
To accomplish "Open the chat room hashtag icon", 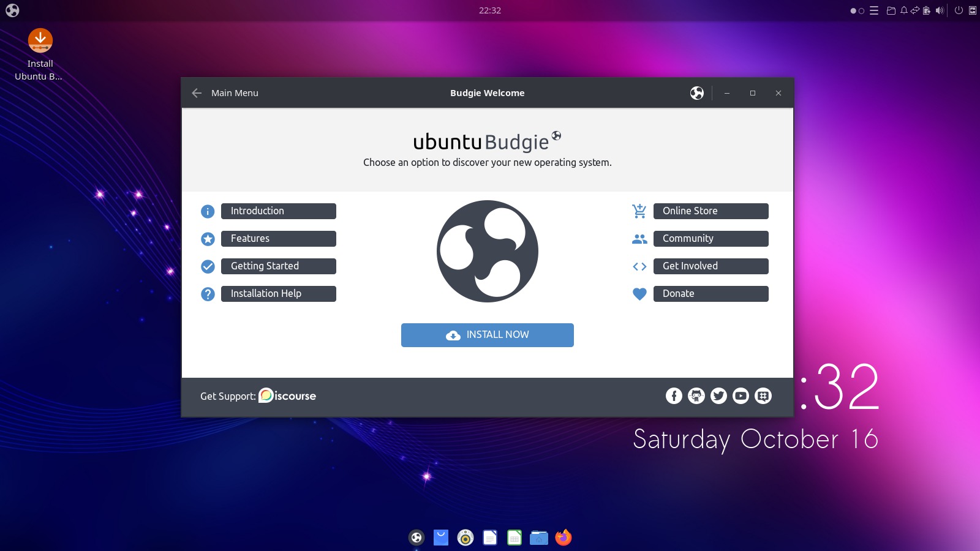I will point(763,396).
